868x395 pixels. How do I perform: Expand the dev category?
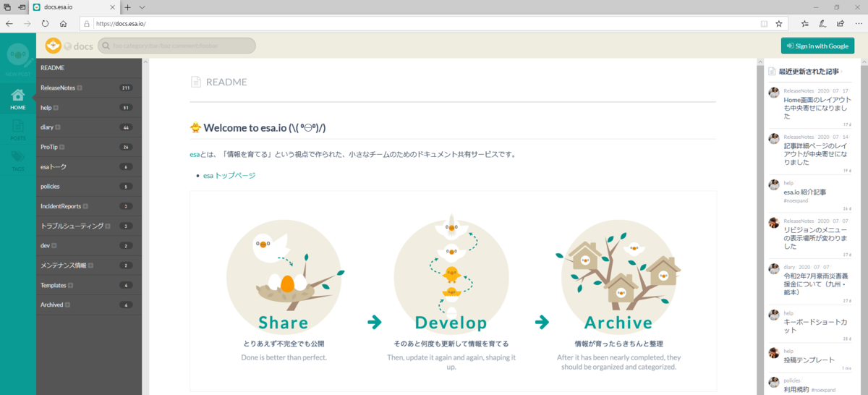(x=54, y=246)
